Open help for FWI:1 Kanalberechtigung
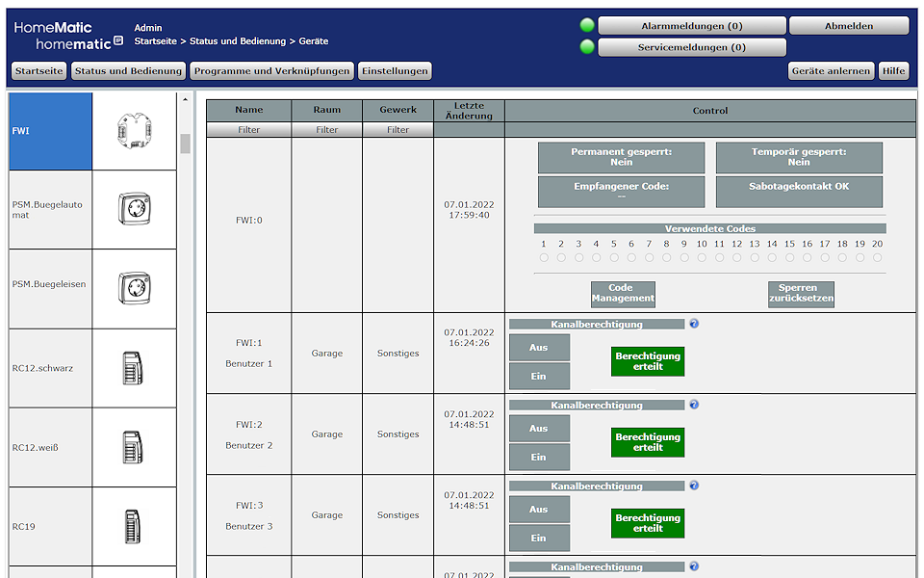This screenshot has width=924, height=578. (694, 324)
